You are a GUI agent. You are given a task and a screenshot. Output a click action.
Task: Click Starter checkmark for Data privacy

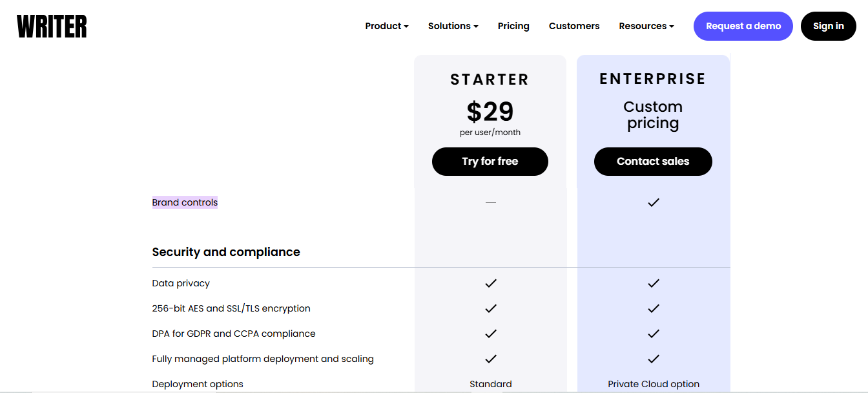[491, 283]
